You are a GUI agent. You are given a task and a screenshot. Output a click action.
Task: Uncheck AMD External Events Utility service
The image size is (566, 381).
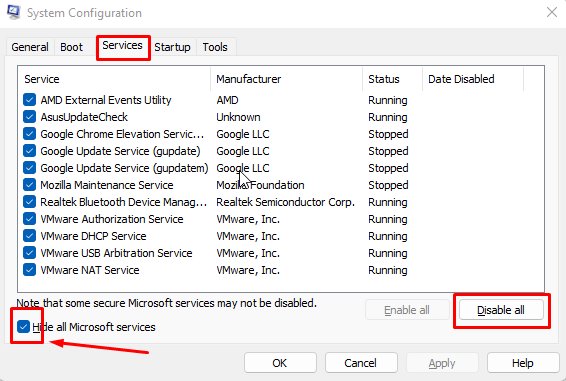29,100
